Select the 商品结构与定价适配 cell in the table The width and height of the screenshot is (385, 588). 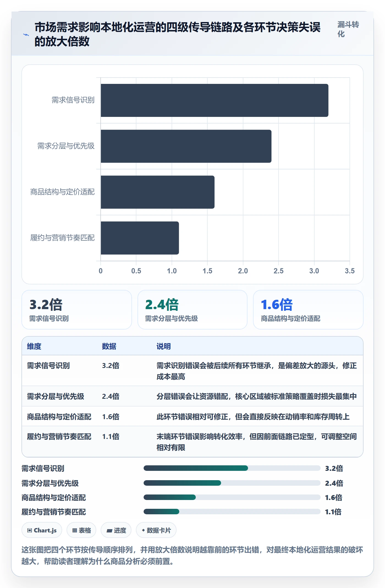click(x=59, y=417)
